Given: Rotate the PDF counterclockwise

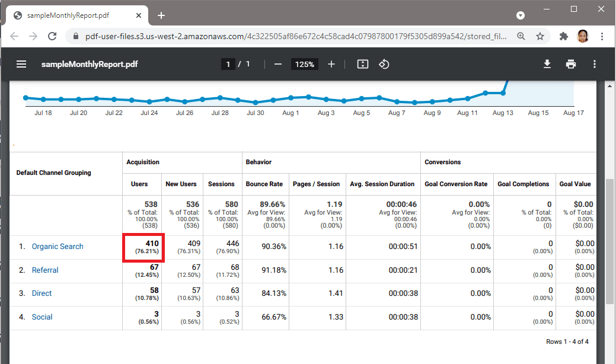Looking at the screenshot, I should (x=384, y=64).
